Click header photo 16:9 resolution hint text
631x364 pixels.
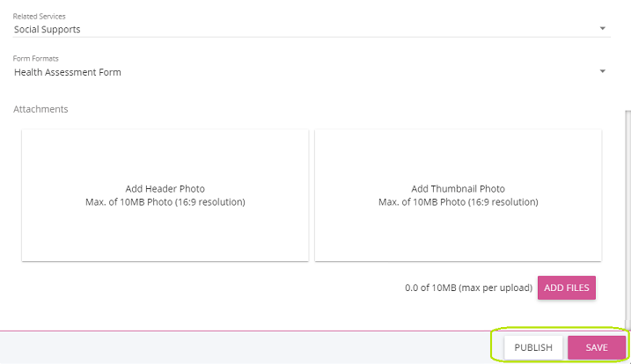click(165, 202)
